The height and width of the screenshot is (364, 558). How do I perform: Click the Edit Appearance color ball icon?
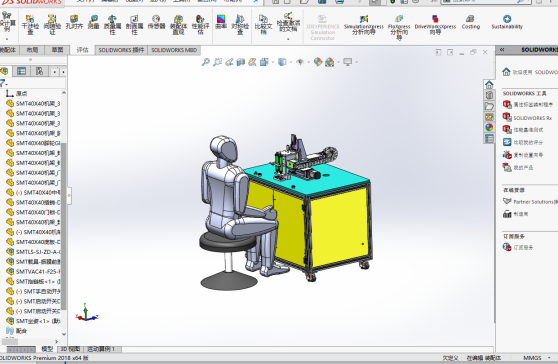pos(318,62)
